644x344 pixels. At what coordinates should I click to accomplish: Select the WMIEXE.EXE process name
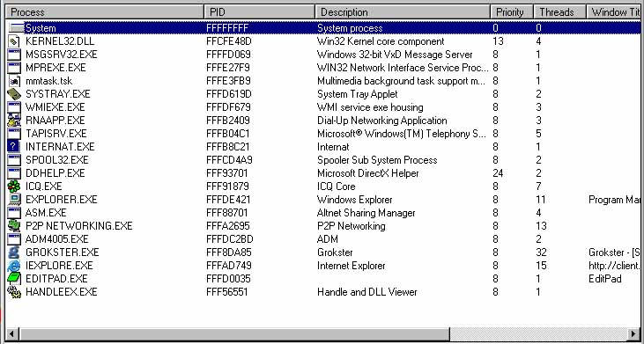point(55,107)
